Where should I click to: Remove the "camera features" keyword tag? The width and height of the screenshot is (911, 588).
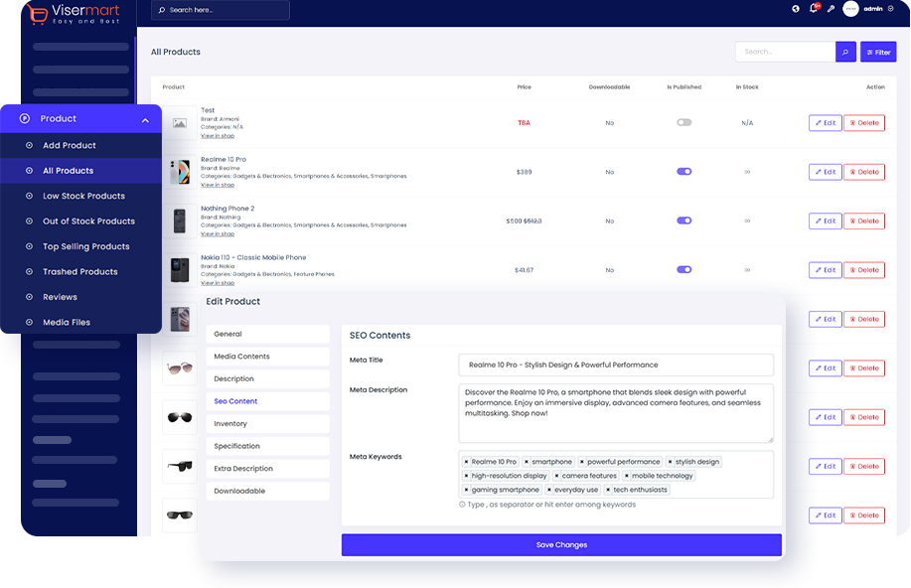pyautogui.click(x=556, y=476)
